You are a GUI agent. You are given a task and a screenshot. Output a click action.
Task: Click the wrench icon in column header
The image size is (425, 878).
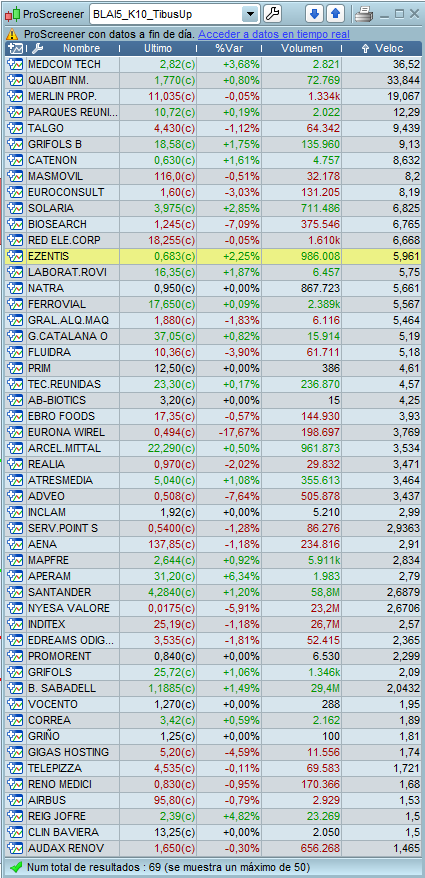click(38, 49)
